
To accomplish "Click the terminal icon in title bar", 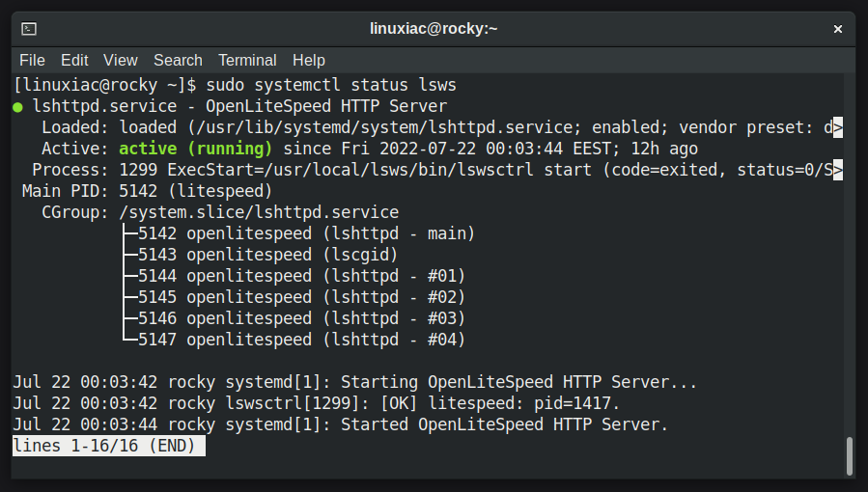I will [29, 29].
